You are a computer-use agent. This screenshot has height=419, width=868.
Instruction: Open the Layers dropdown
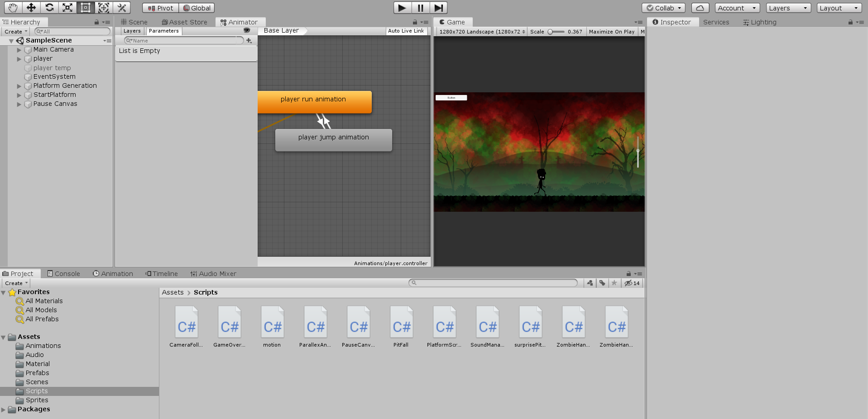(788, 8)
